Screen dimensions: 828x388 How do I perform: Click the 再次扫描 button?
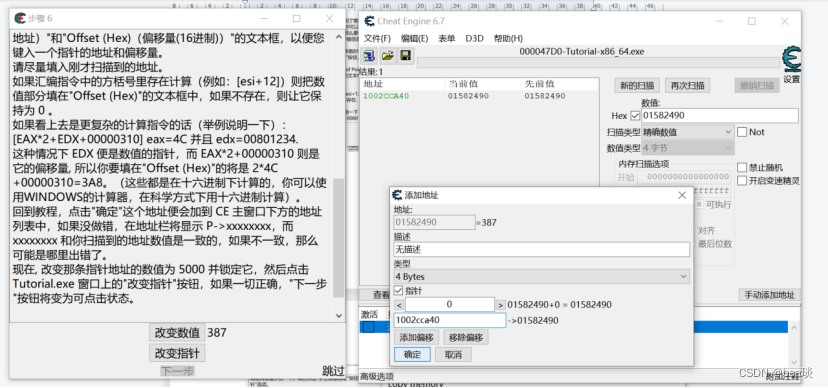pos(687,86)
